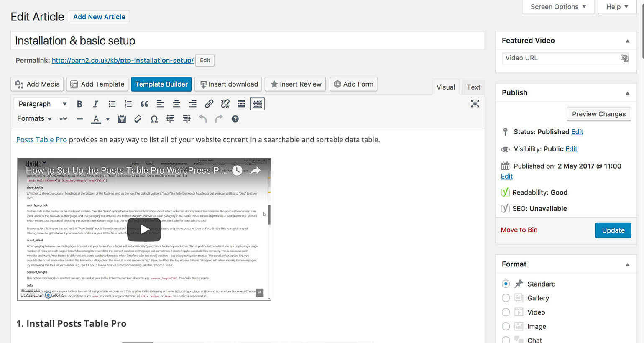This screenshot has height=343, width=644.
Task: Click the blue Update button
Action: [x=613, y=230]
